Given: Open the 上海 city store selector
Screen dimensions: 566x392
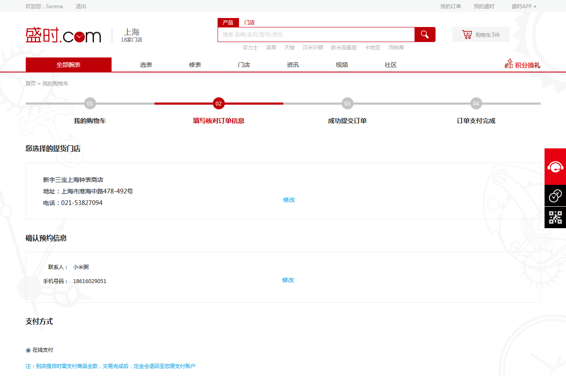Looking at the screenshot, I should 131,35.
